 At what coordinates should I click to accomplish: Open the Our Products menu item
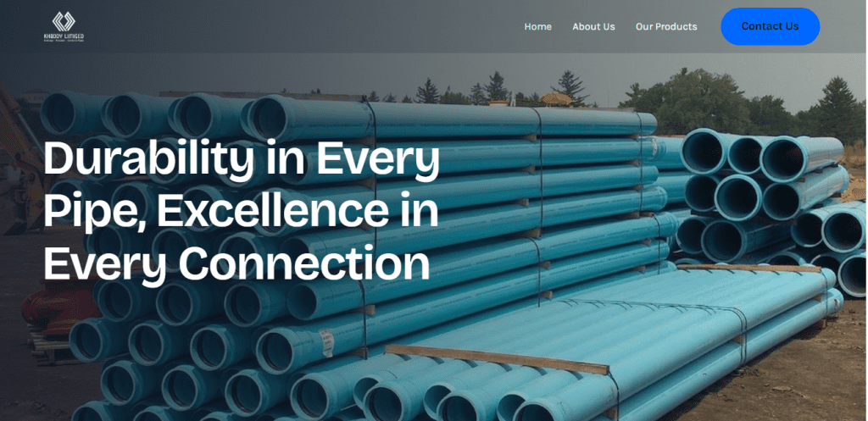coord(666,26)
